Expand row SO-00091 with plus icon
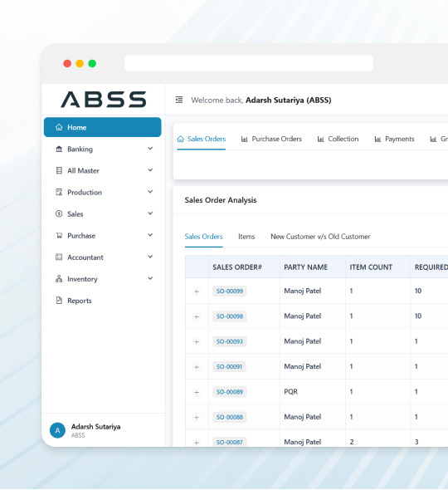 coord(197,367)
